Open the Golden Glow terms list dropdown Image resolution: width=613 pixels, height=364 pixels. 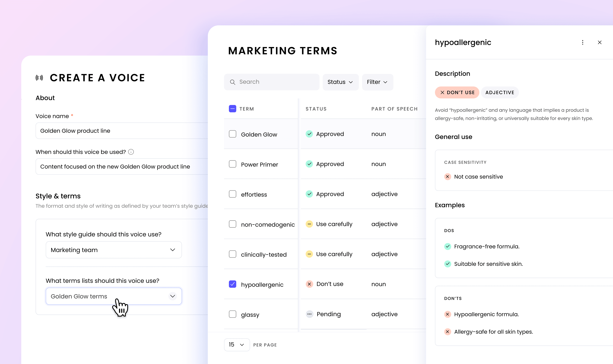pos(114,296)
